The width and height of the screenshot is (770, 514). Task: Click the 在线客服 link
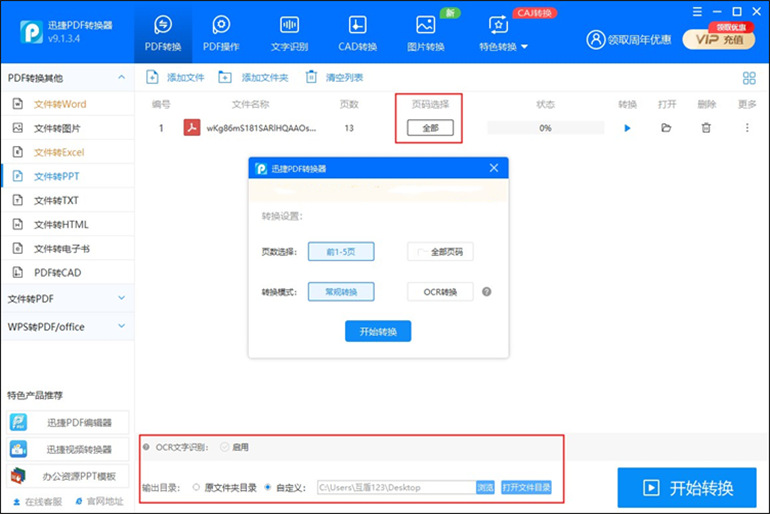[x=38, y=501]
